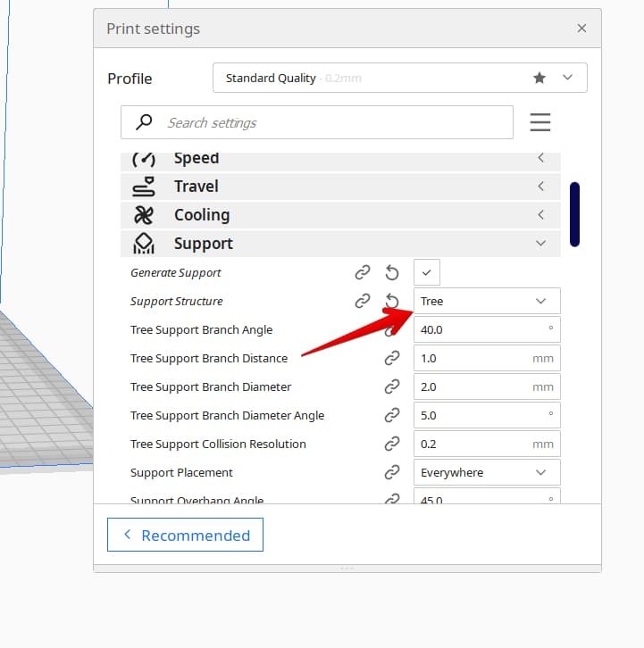This screenshot has width=644, height=648.
Task: Click link icon for Support Placement
Action: [392, 472]
